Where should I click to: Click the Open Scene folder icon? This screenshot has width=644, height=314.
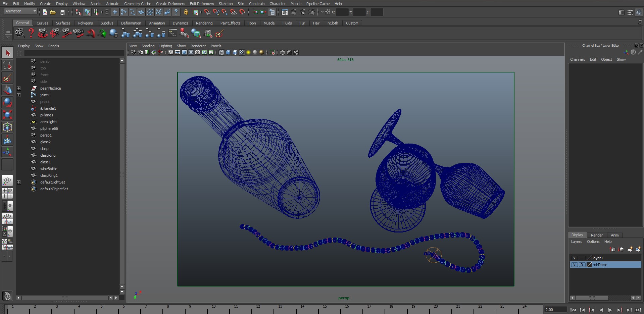click(x=53, y=12)
